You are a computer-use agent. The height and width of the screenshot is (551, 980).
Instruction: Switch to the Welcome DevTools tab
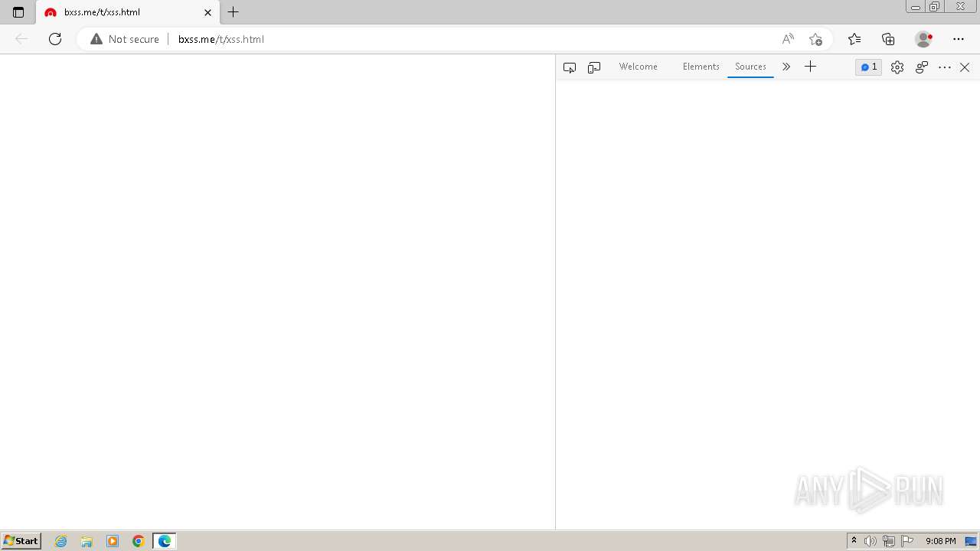pyautogui.click(x=639, y=67)
